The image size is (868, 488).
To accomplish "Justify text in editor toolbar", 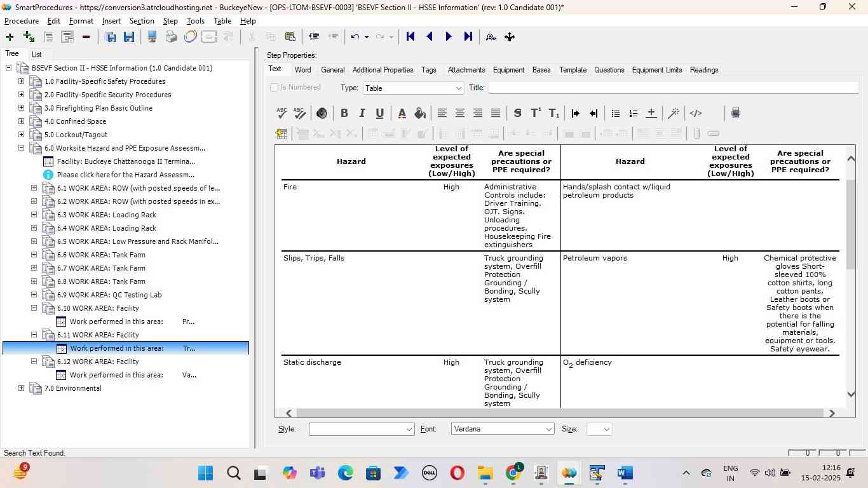I will pyautogui.click(x=496, y=113).
